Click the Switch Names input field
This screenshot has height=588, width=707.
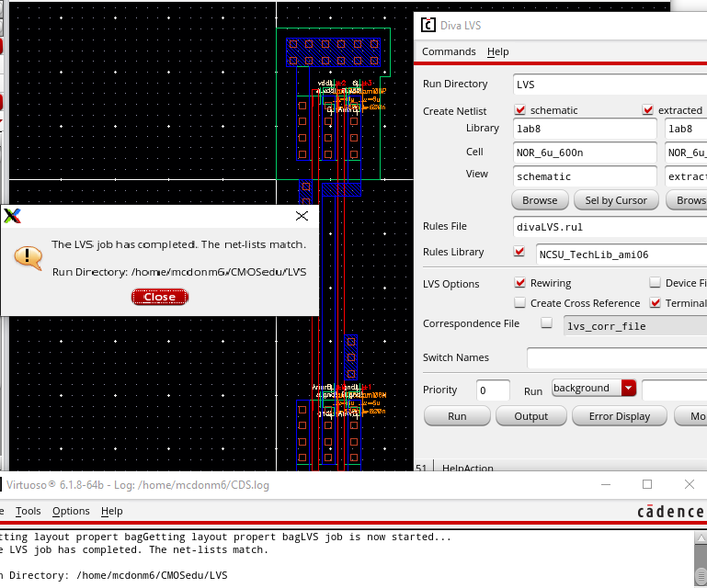click(x=616, y=357)
